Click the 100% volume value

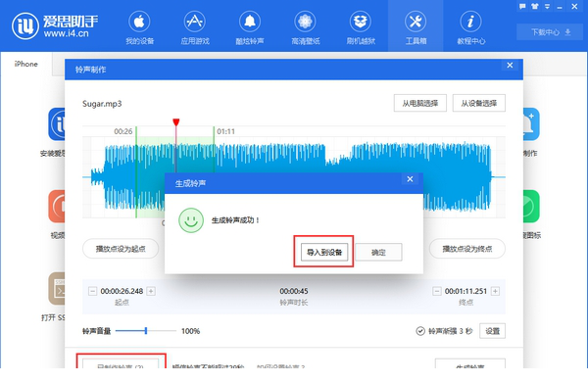pos(190,331)
